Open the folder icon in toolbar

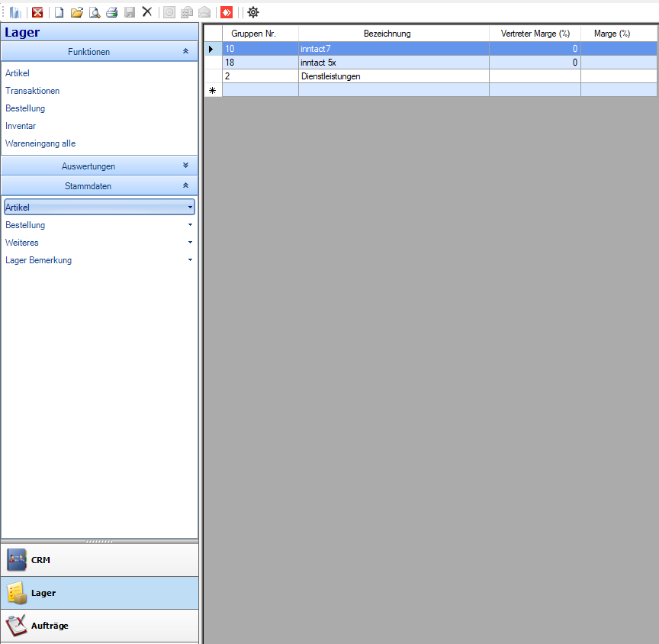pos(77,12)
